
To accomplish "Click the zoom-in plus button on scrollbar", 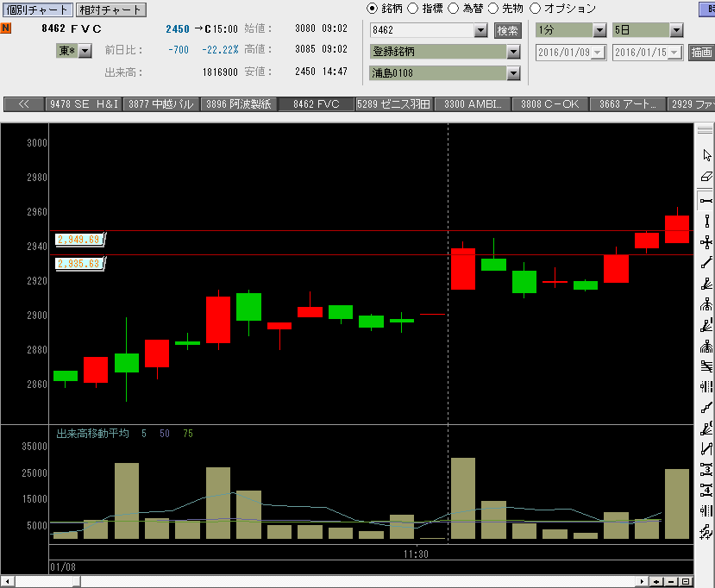I will tap(656, 582).
